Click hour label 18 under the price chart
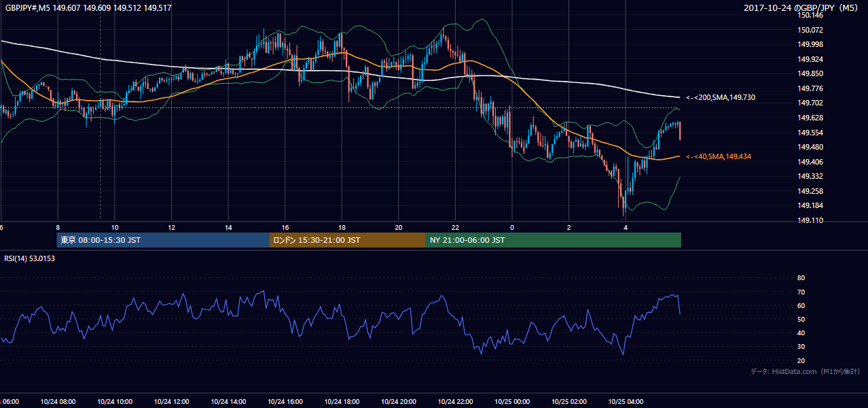This screenshot has width=868, height=408. click(342, 228)
